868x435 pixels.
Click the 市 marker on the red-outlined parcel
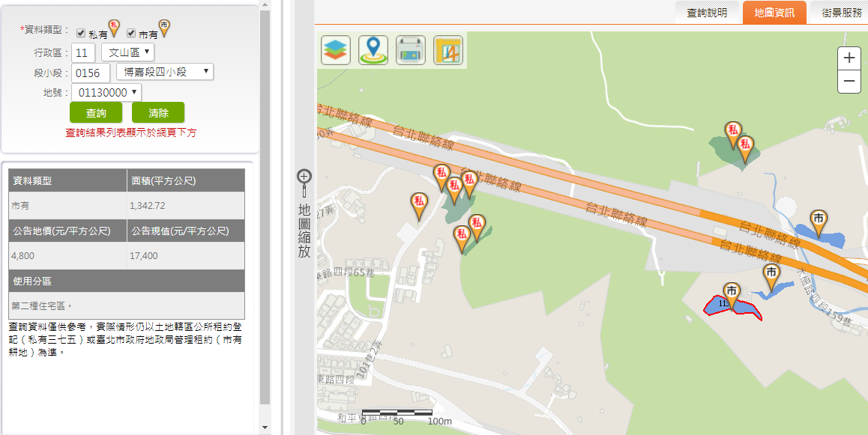point(731,292)
